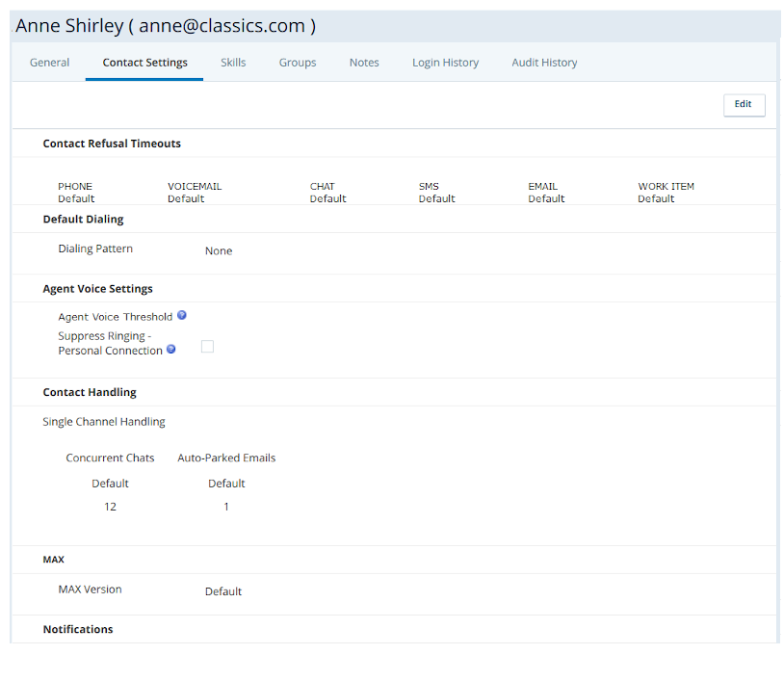784x681 pixels.
Task: Click the MAX Version label
Action: tap(90, 589)
